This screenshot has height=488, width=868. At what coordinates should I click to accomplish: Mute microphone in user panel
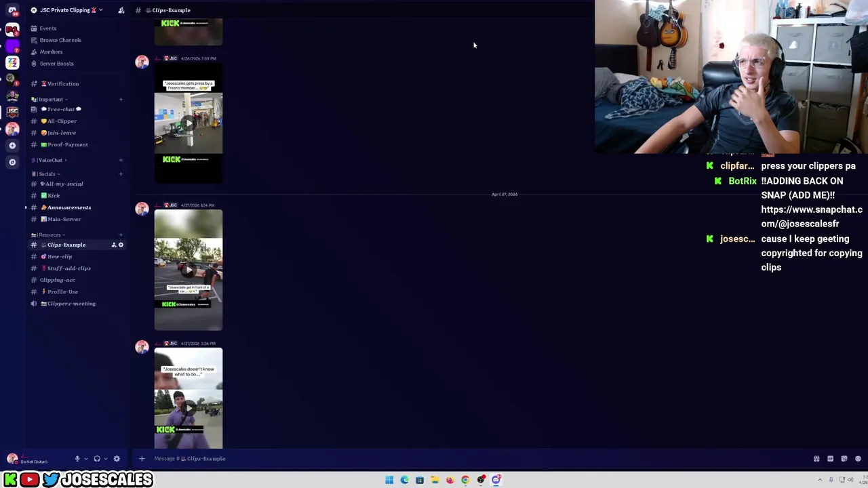pyautogui.click(x=77, y=459)
